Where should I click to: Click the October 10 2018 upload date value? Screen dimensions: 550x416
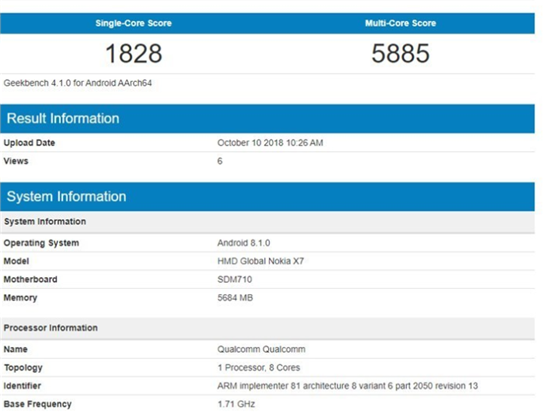click(270, 143)
